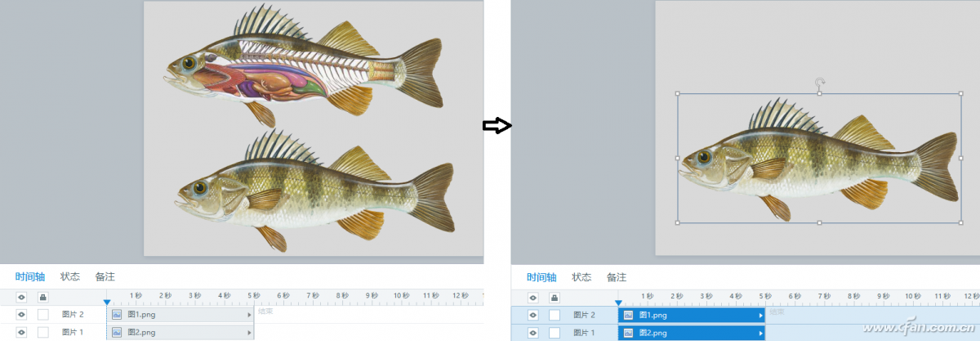Viewport: 980px width, 341px height.
Task: Expand the arrow on highlighted blue 图1.png clip
Action: click(x=760, y=315)
